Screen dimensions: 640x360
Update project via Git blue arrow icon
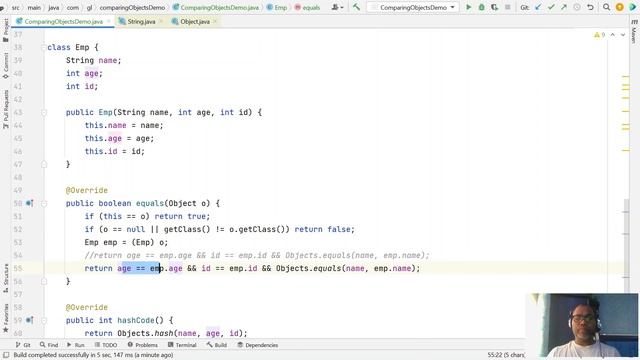pos(538,7)
